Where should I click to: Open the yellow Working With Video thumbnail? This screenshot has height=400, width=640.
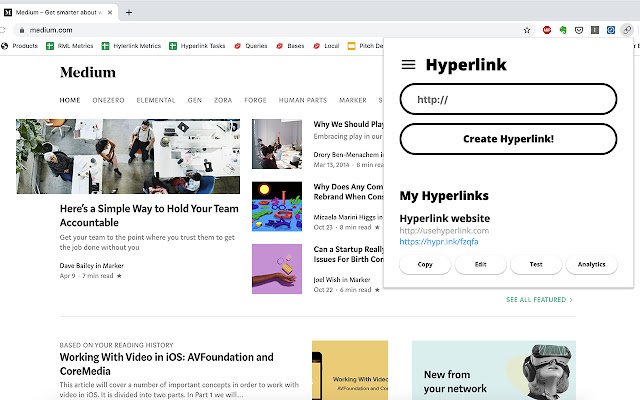[x=350, y=370]
